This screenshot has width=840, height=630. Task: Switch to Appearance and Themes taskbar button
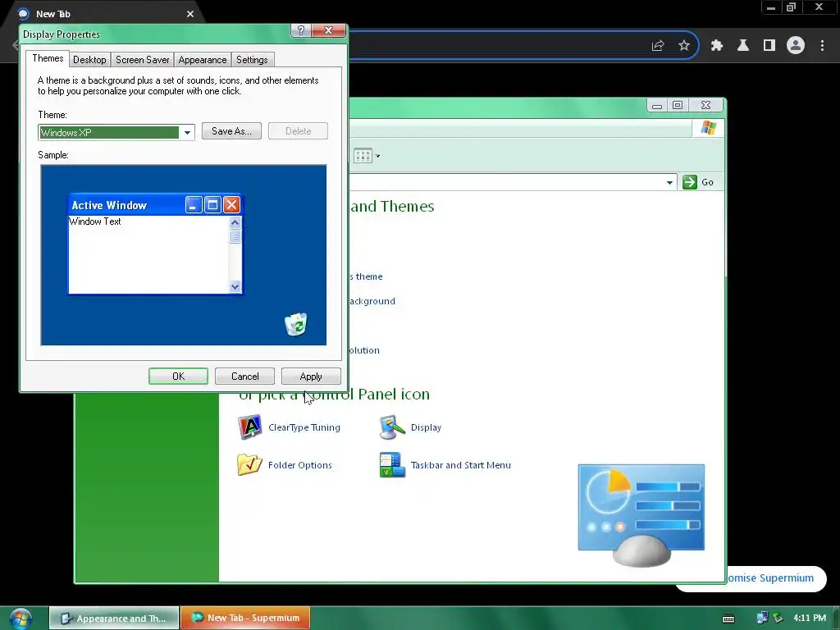[114, 619]
